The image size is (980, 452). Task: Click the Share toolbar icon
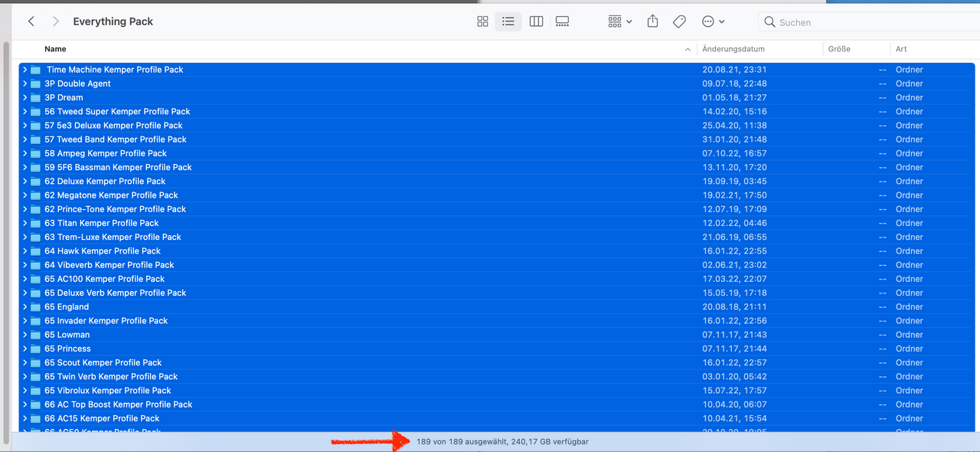pyautogui.click(x=652, y=21)
